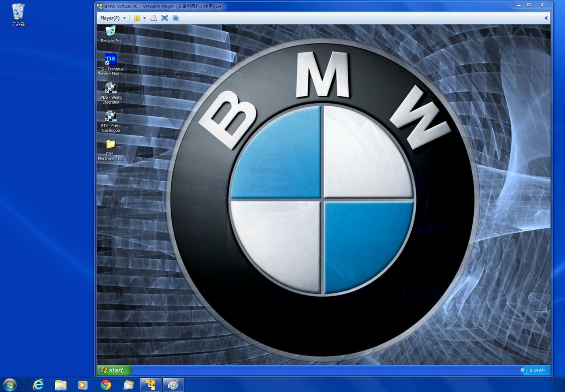Open the XP start button in the VM
The height and width of the screenshot is (392, 565).
[x=114, y=370]
